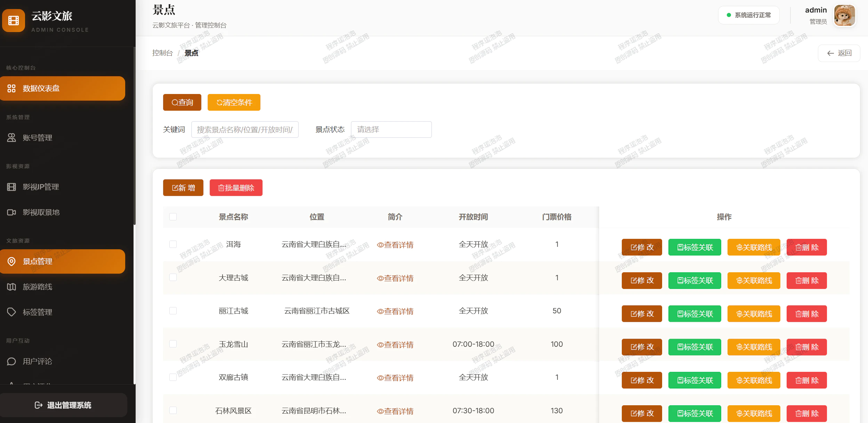Click the 开放时间 column header
This screenshot has height=423, width=868.
tap(473, 217)
